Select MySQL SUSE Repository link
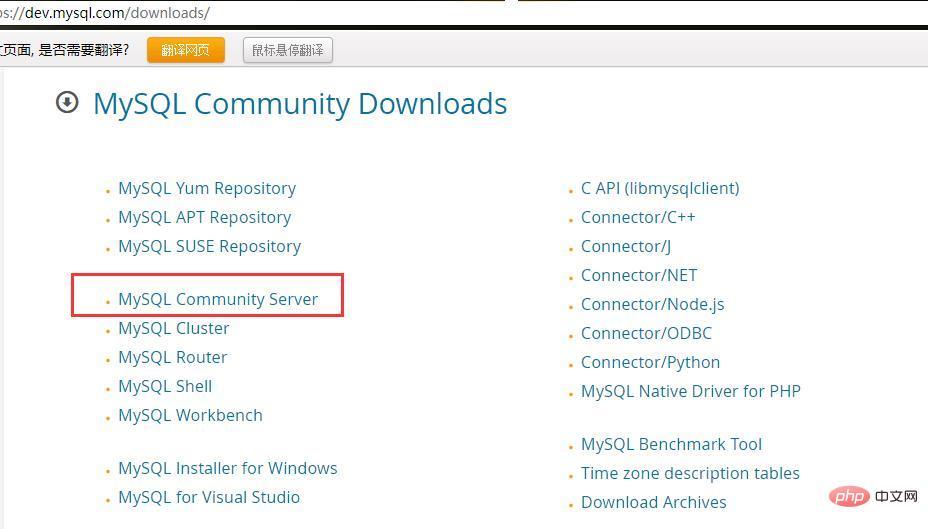 (x=209, y=246)
